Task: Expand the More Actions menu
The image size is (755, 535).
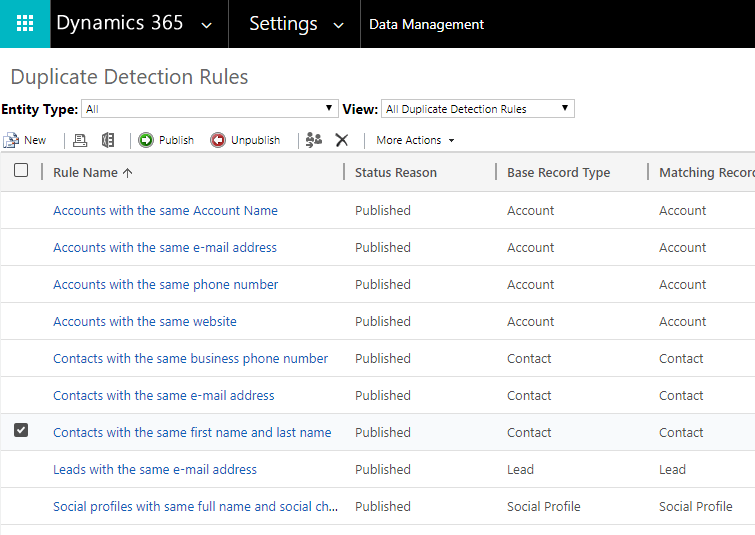Action: [x=415, y=140]
